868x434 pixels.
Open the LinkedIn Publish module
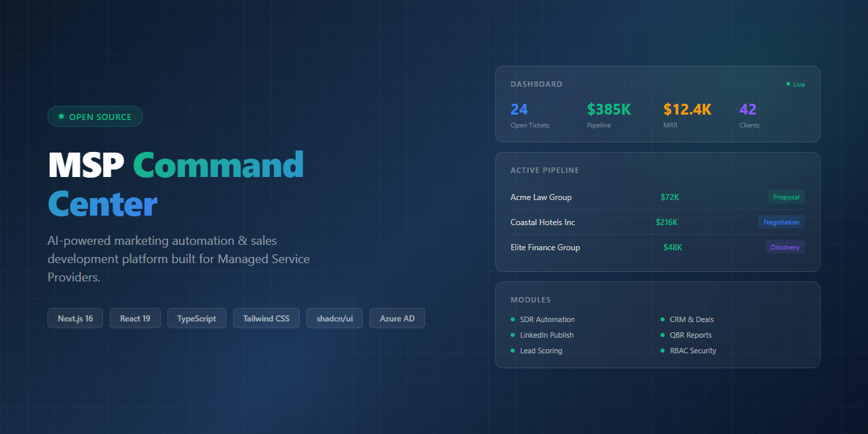coord(542,335)
